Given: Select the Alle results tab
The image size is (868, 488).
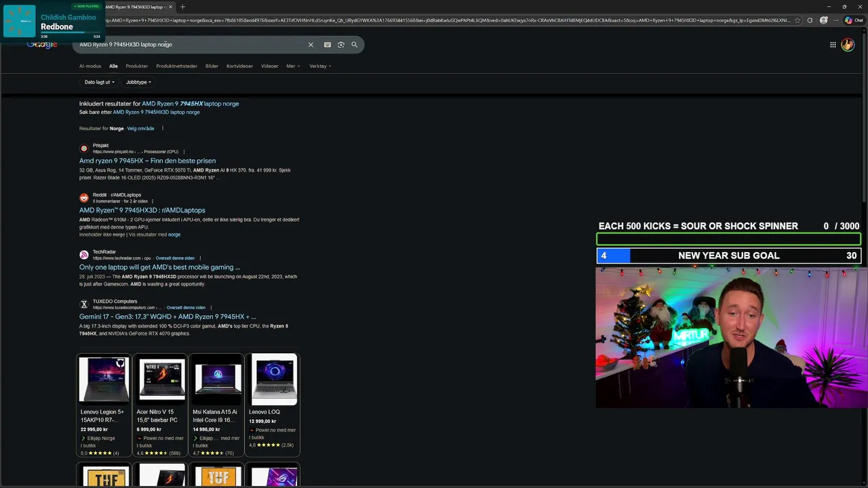Looking at the screenshot, I should [113, 66].
